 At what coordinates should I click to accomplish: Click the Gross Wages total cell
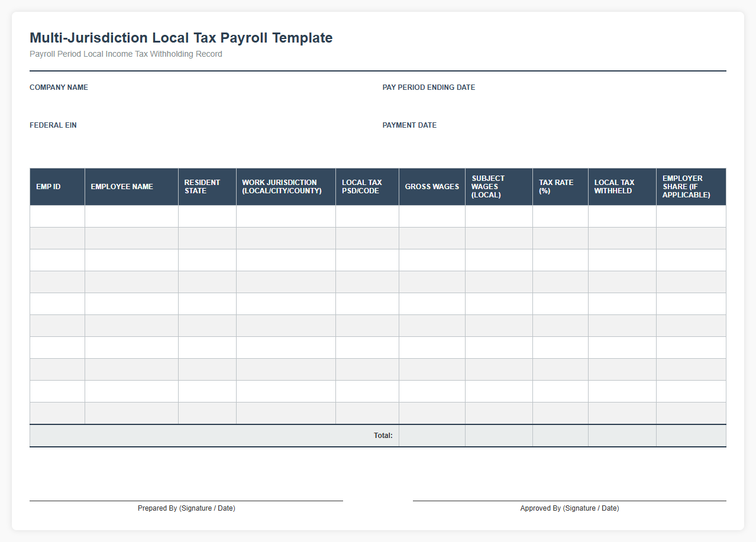point(432,436)
